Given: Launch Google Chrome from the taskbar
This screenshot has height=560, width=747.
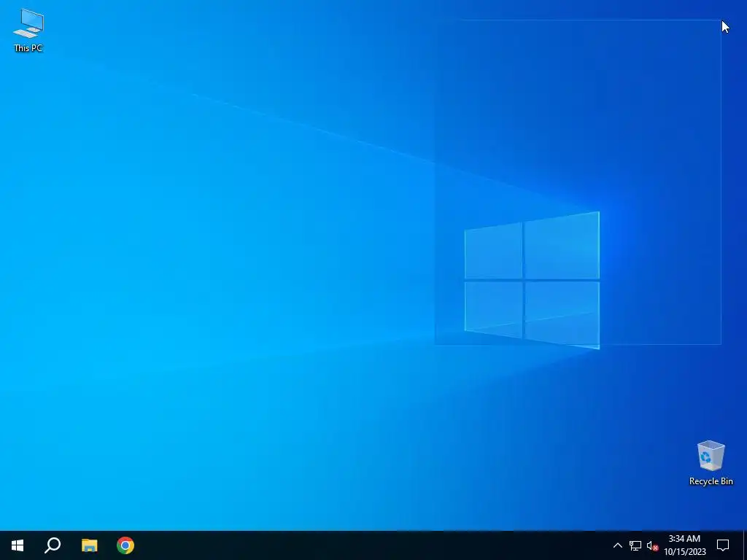Looking at the screenshot, I should pyautogui.click(x=125, y=545).
